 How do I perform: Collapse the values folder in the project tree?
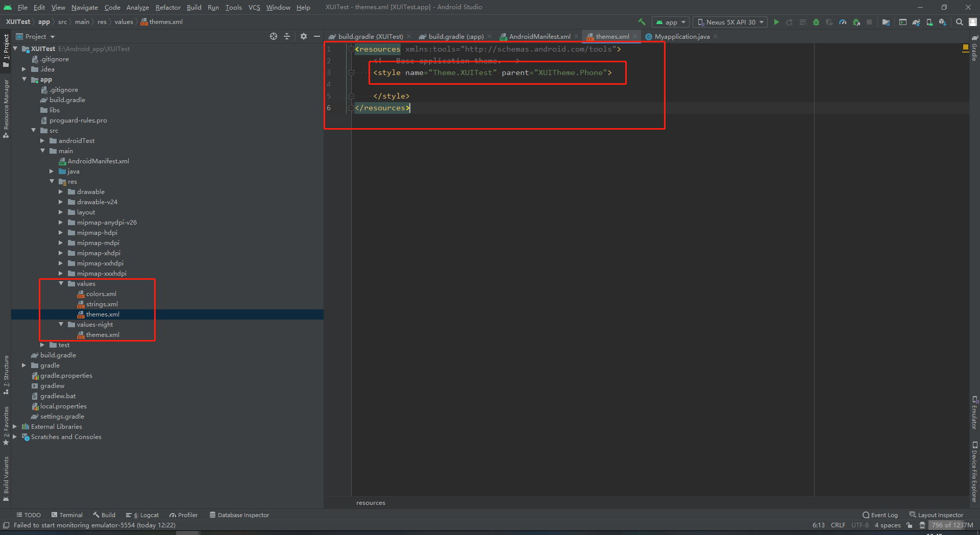(x=61, y=283)
